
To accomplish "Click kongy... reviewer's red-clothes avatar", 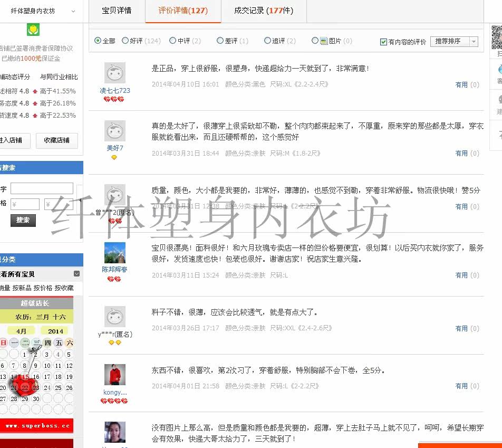I will [115, 374].
